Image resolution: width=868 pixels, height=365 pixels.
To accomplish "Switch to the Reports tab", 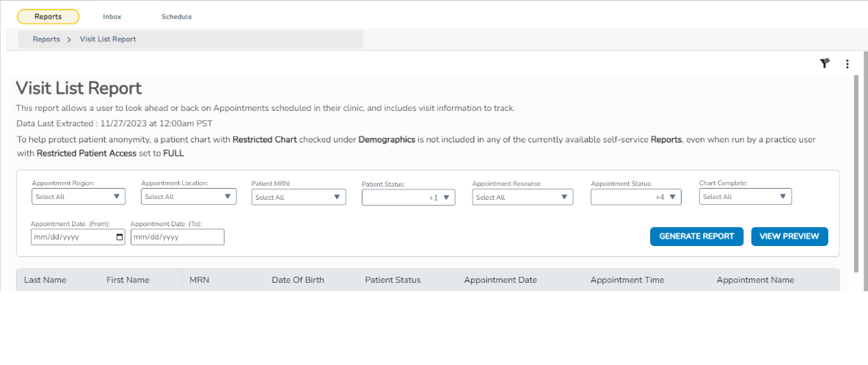I will click(x=48, y=16).
